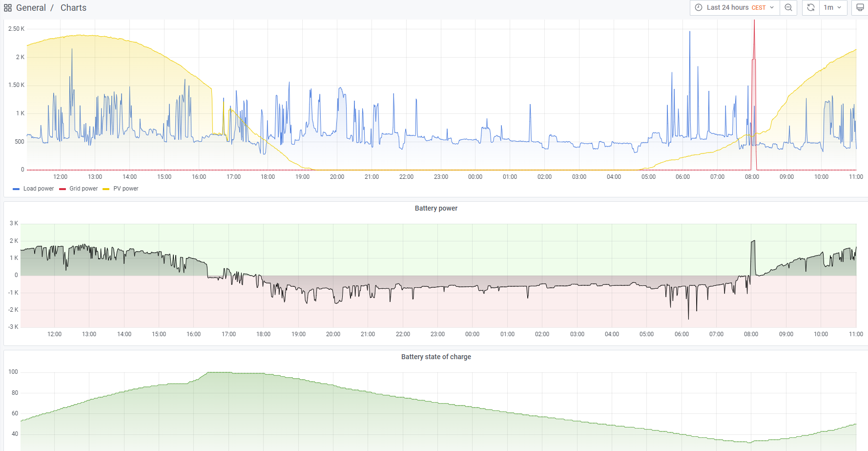Viewport: 868px width, 451px height.
Task: Click the zoom out time range icon
Action: pyautogui.click(x=788, y=7)
